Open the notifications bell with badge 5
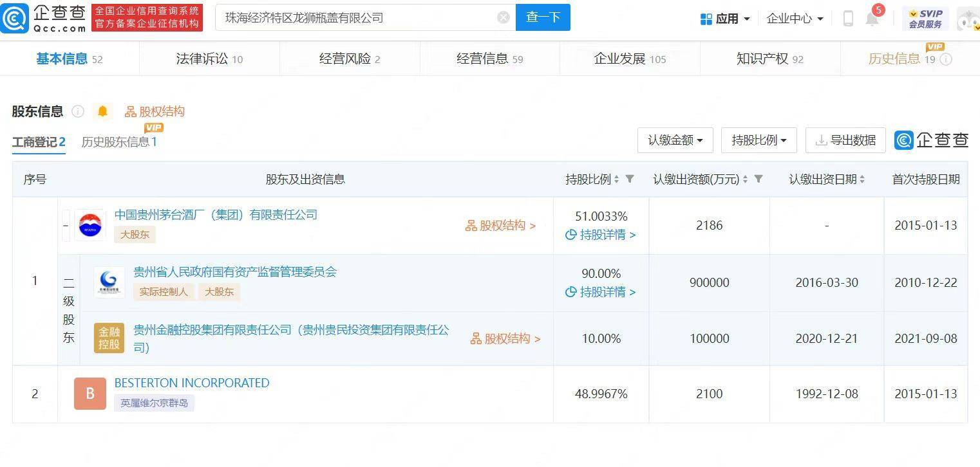This screenshot has height=467, width=980. coord(872,17)
